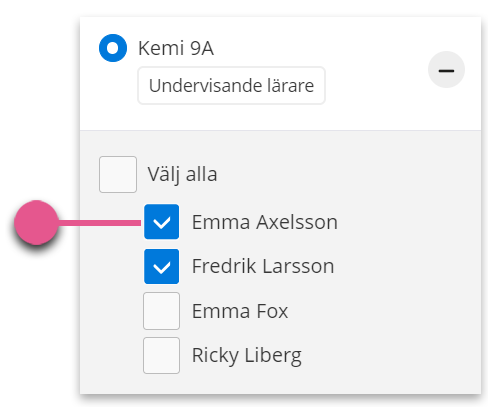Select the Fredrik Larsson name label
The width and height of the screenshot is (488, 407).
click(263, 266)
